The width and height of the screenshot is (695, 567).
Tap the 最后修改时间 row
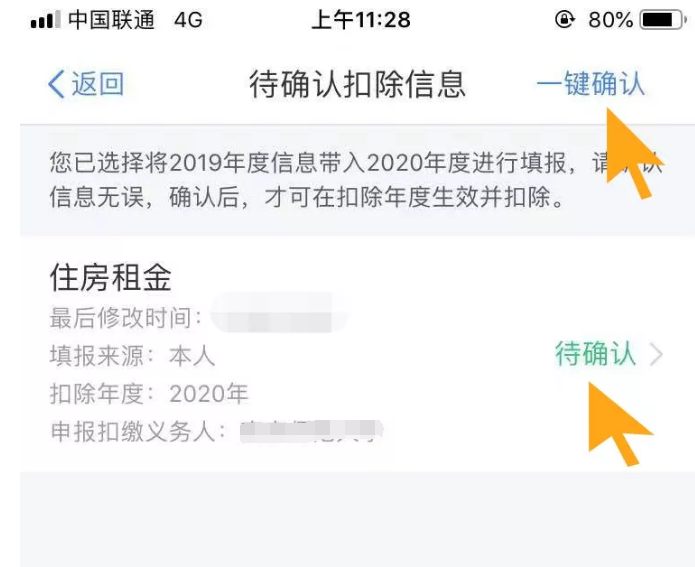199,317
